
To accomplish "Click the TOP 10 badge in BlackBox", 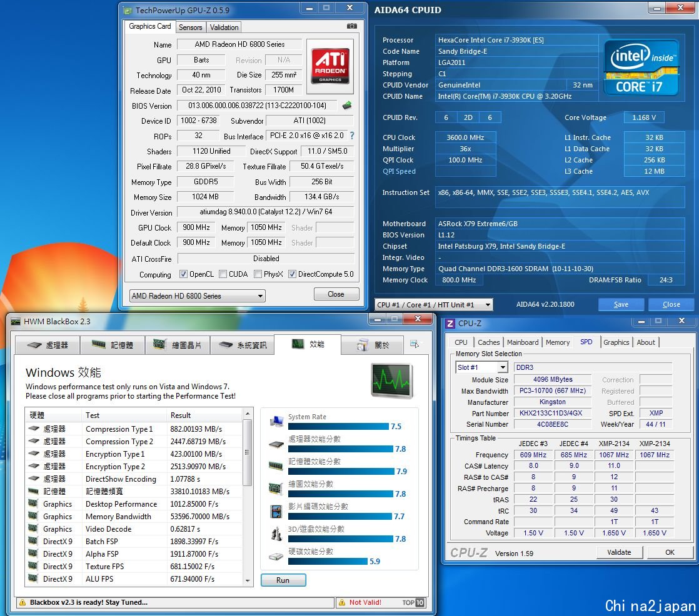I will [413, 602].
